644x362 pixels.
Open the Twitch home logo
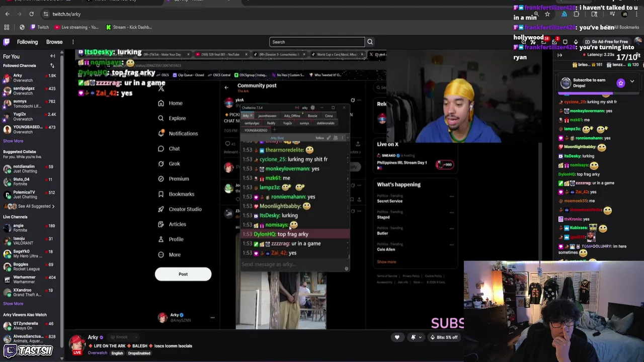pos(7,42)
